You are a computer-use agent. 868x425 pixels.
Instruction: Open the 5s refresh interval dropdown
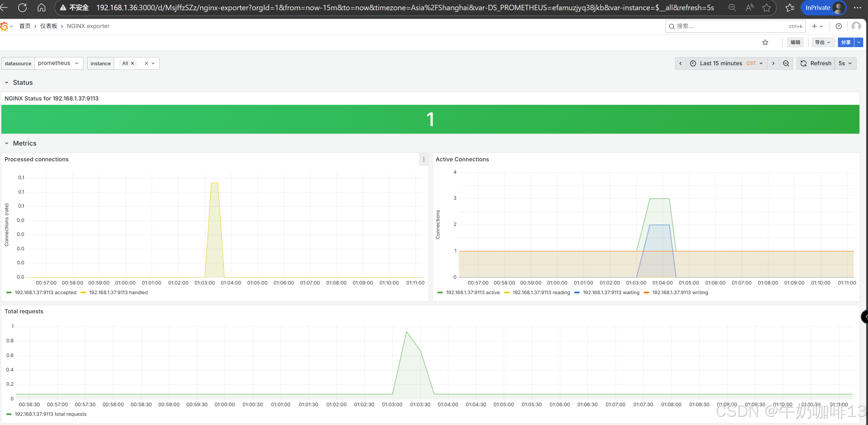[845, 63]
